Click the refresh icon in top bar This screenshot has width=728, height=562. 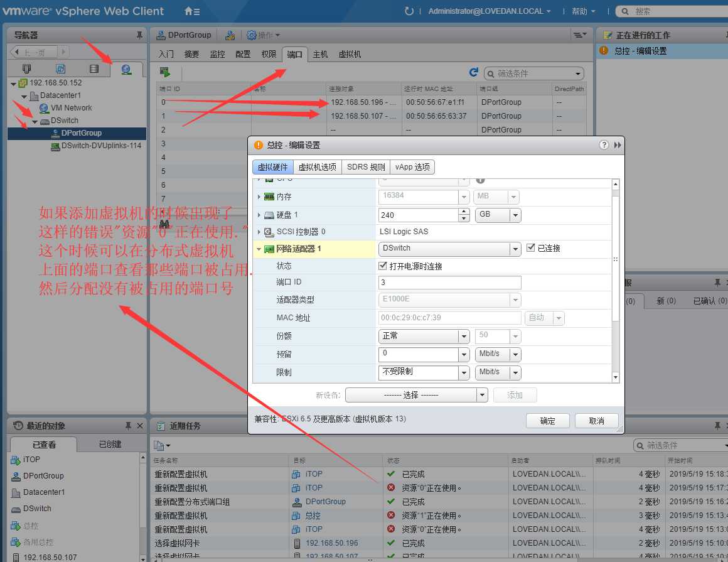[x=409, y=11]
